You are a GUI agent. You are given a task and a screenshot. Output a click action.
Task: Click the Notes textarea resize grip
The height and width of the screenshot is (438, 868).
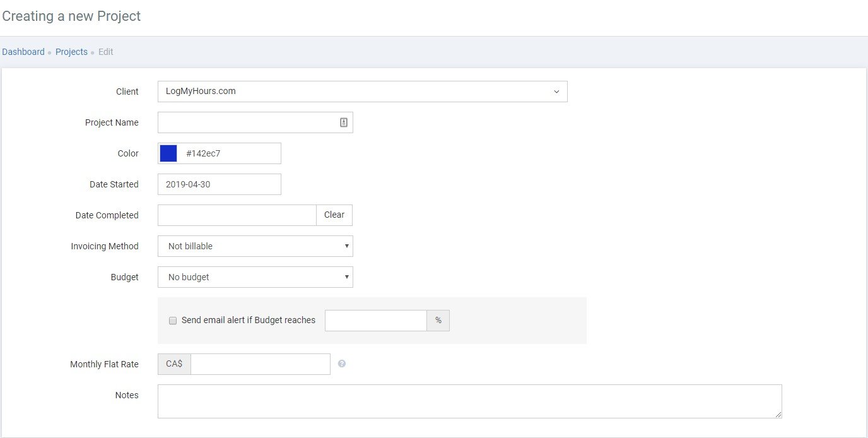778,416
